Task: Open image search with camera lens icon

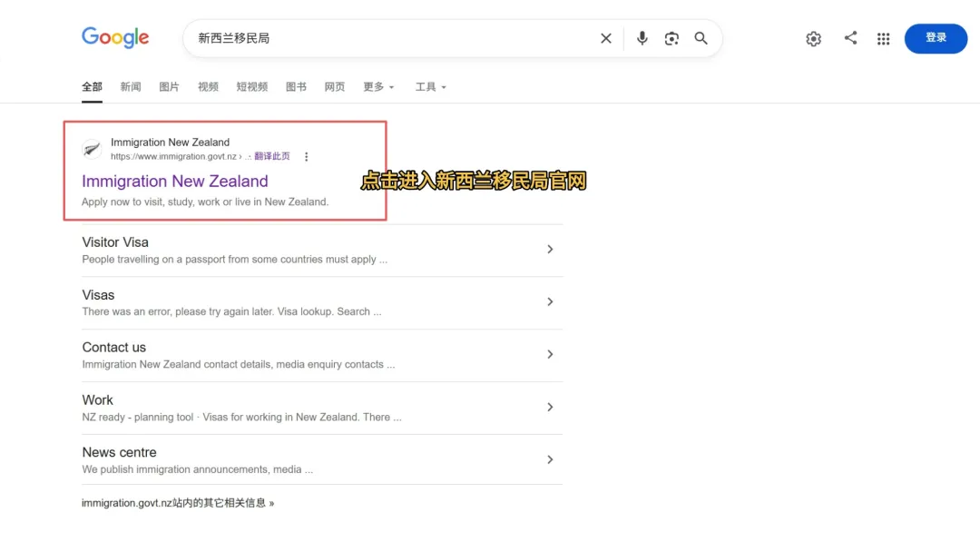Action: [x=671, y=38]
